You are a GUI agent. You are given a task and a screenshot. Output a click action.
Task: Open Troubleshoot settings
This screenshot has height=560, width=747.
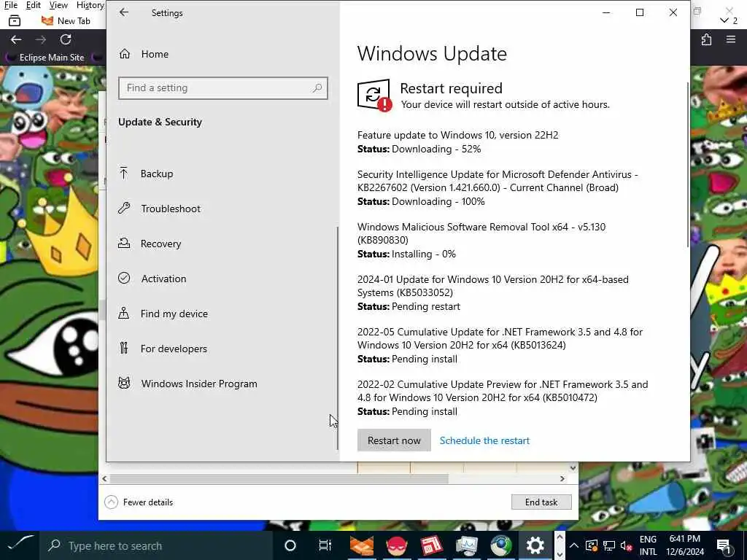pyautogui.click(x=160, y=209)
